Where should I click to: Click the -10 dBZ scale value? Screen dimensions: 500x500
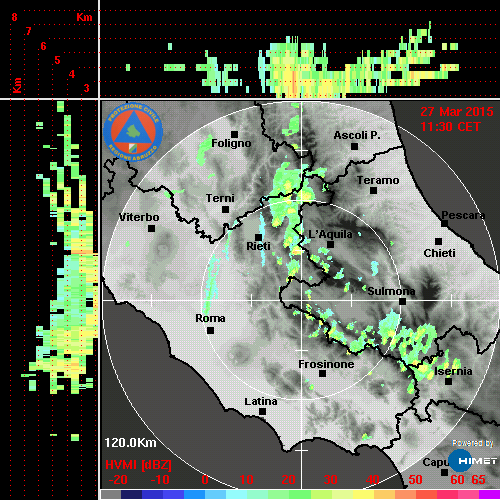coord(160,480)
